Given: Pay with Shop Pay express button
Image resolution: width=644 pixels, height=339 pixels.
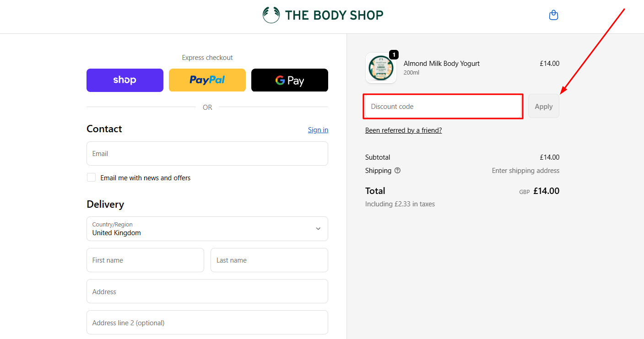Looking at the screenshot, I should click(125, 80).
